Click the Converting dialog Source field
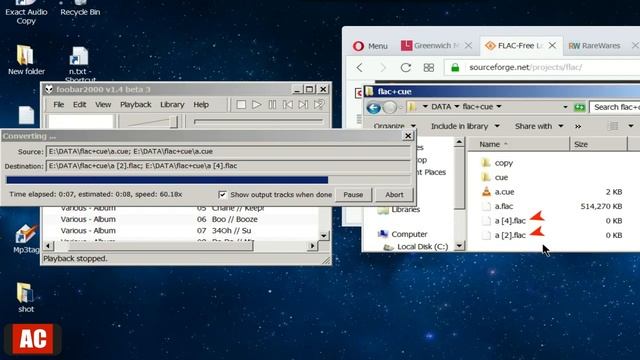This screenshot has width=640, height=360. point(228,151)
